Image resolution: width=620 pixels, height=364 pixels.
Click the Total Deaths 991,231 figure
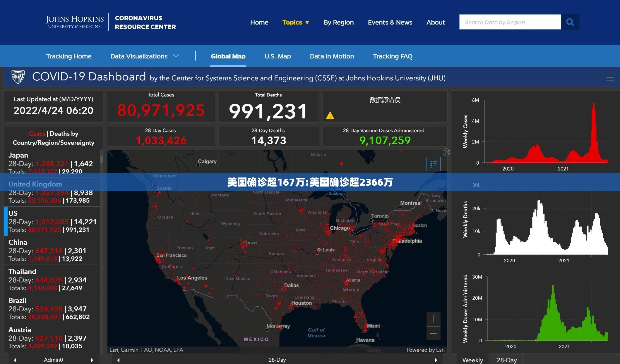[268, 111]
